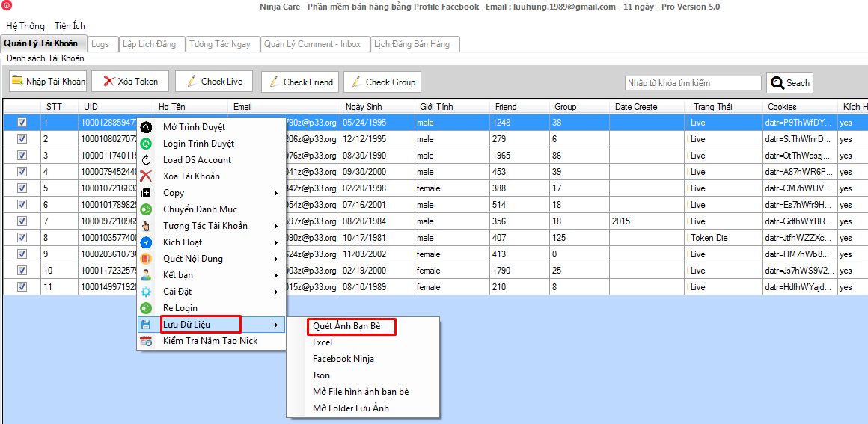868x424 pixels.
Task: Click the Kiểm Tra Năm Tạo Nick calendar icon
Action: pos(146,341)
